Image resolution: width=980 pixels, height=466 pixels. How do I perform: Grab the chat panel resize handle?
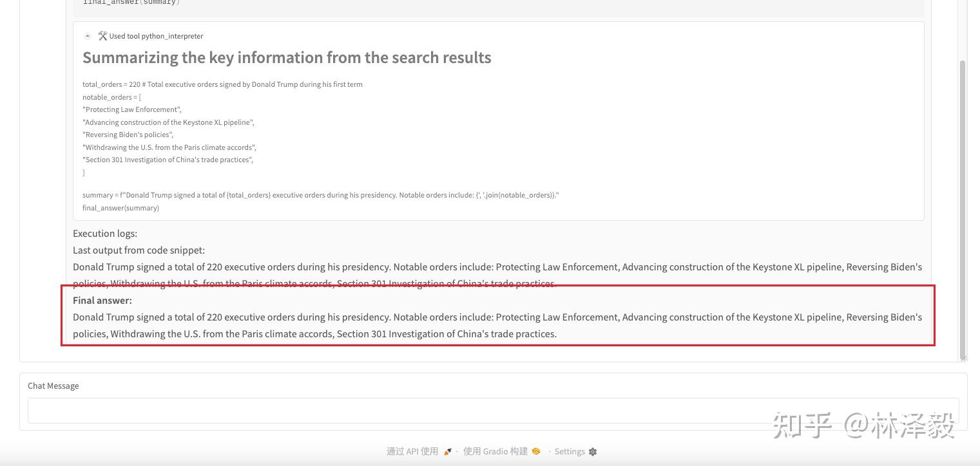(963, 357)
